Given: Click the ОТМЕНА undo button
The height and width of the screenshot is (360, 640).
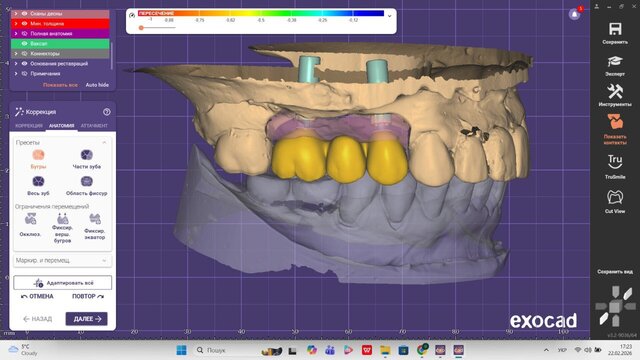Looking at the screenshot, I should (x=37, y=296).
